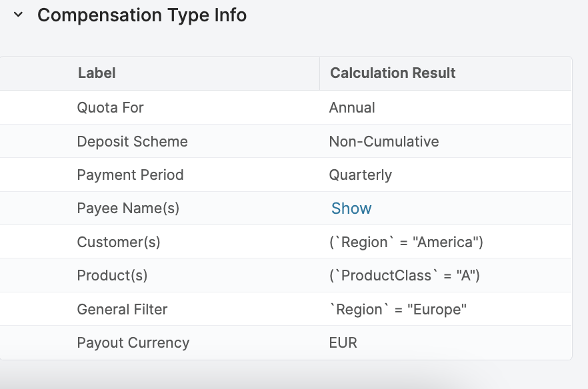Select the General Filter row label
Screen dimensions: 588x389
[x=122, y=309]
